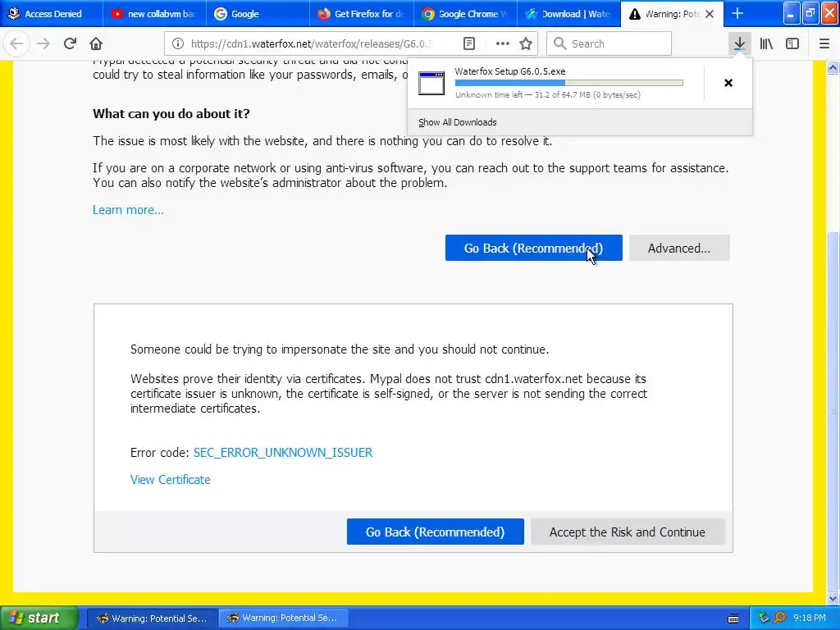Cancel the Waterfox Setup download
Image resolution: width=840 pixels, height=630 pixels.
[728, 83]
